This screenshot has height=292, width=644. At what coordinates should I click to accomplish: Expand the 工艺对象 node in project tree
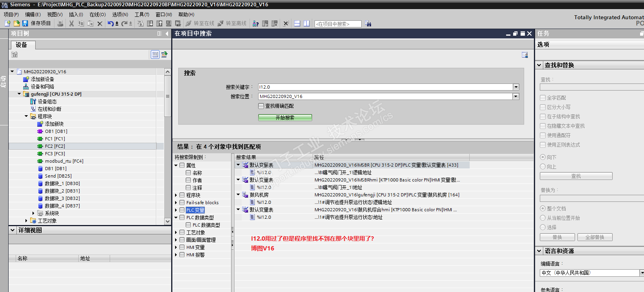[26, 221]
